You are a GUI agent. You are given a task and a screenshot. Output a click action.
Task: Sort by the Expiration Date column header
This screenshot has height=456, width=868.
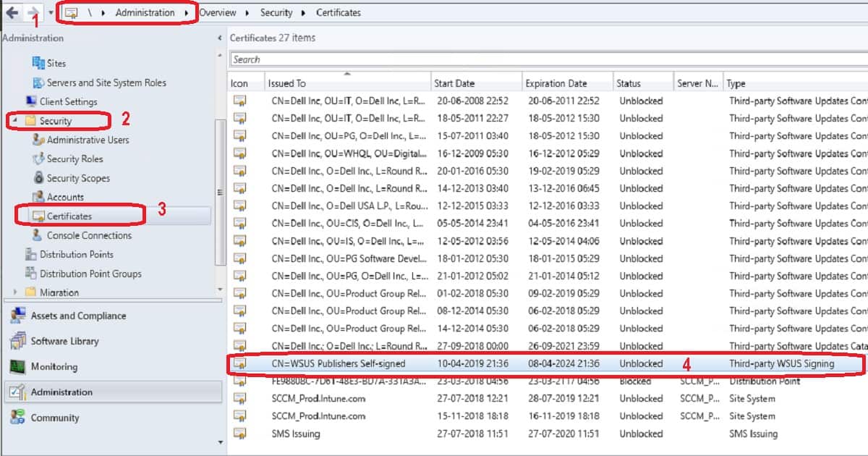pyautogui.click(x=556, y=83)
